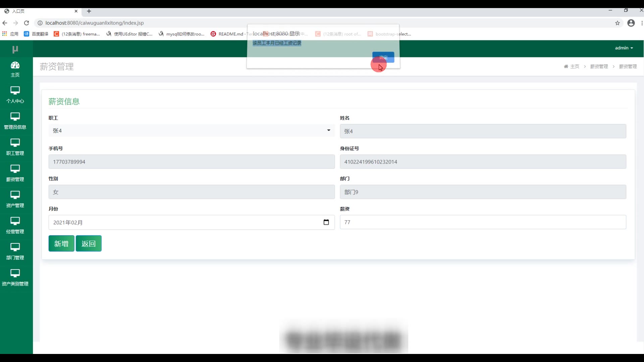This screenshot has width=644, height=362.
Task: Click the 性别 field showing 女
Action: [x=192, y=192]
